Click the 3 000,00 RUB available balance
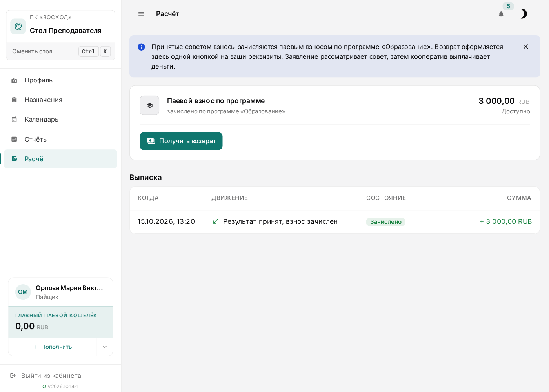549x392 pixels. 504,101
